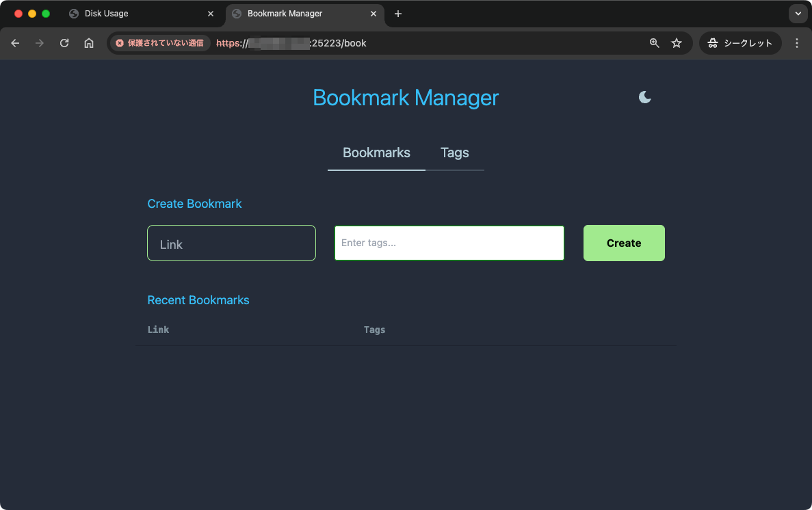Click the zoom magnifier icon in the address bar

click(654, 43)
